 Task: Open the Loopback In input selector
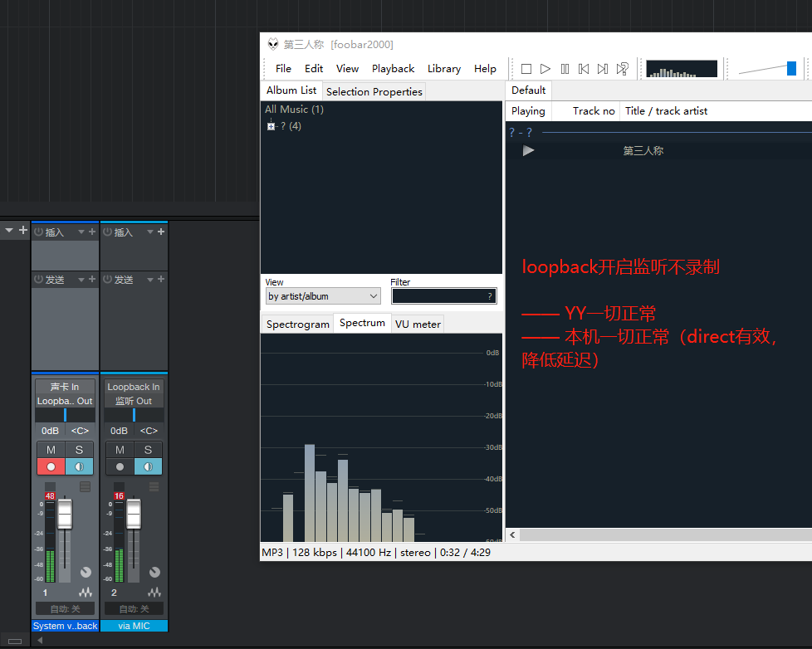[x=133, y=387]
